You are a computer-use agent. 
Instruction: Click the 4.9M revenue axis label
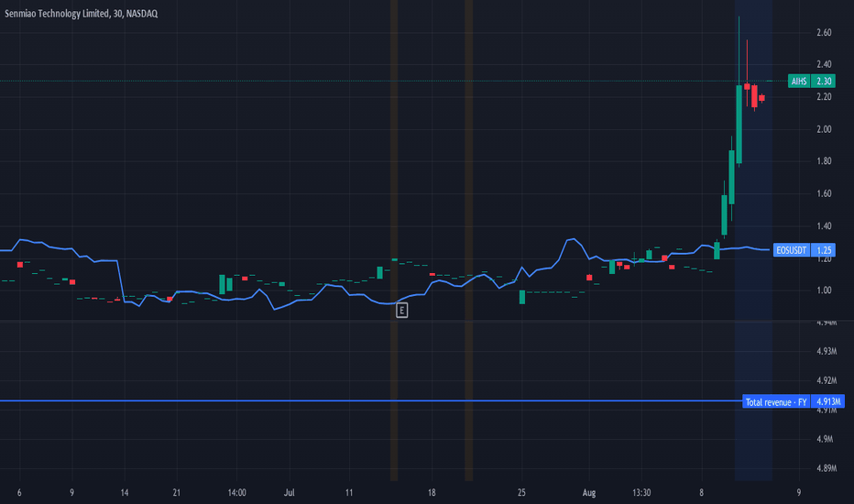point(825,439)
